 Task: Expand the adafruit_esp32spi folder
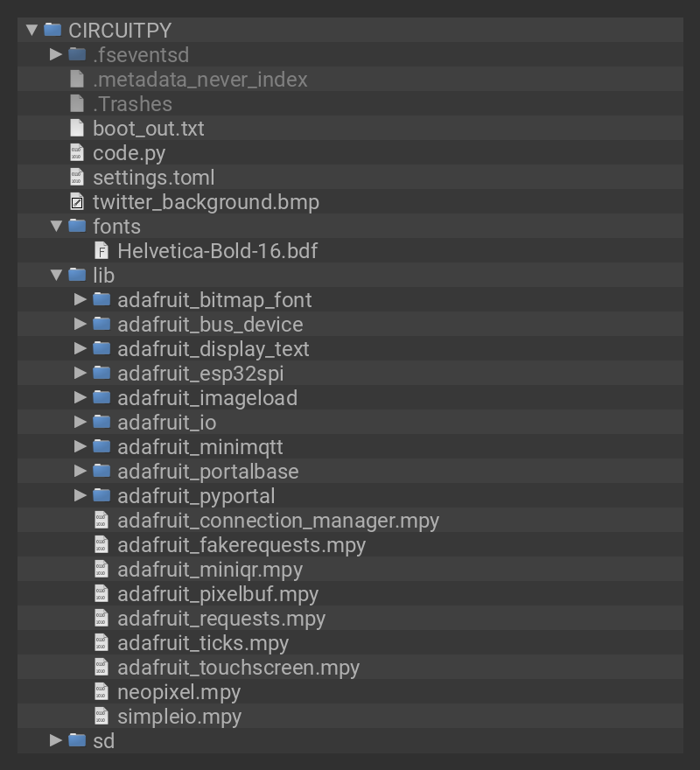(x=80, y=374)
